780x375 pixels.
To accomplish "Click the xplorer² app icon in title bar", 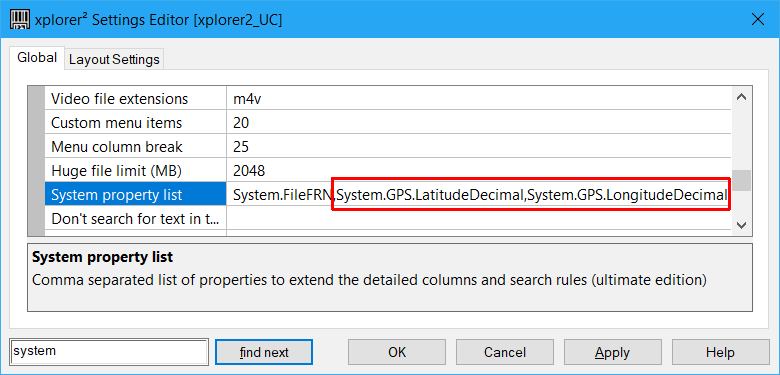I will pyautogui.click(x=19, y=19).
